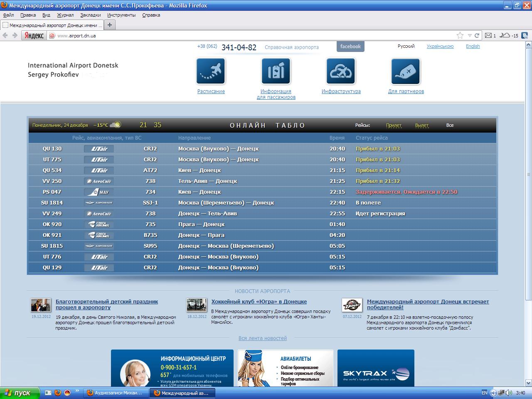The image size is (532, 399).
Task: Open hockey club Югра news thumbnail
Action: point(197,305)
